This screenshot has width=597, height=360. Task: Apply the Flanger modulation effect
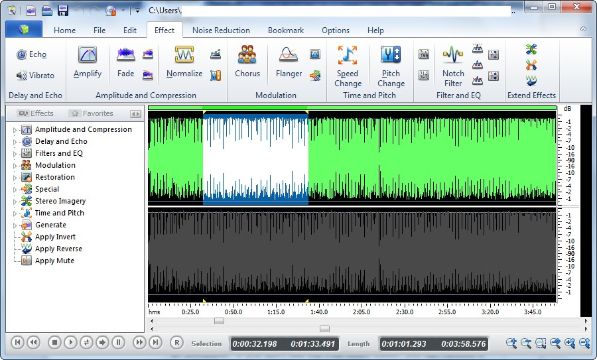pyautogui.click(x=289, y=62)
